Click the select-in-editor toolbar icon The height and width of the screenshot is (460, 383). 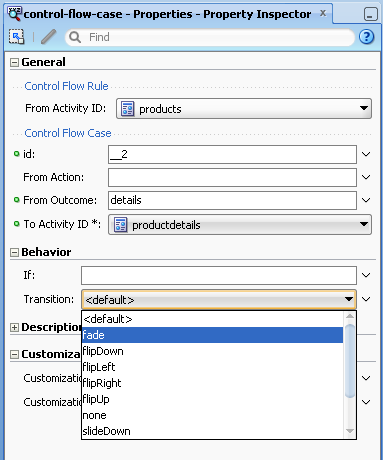click(16, 37)
